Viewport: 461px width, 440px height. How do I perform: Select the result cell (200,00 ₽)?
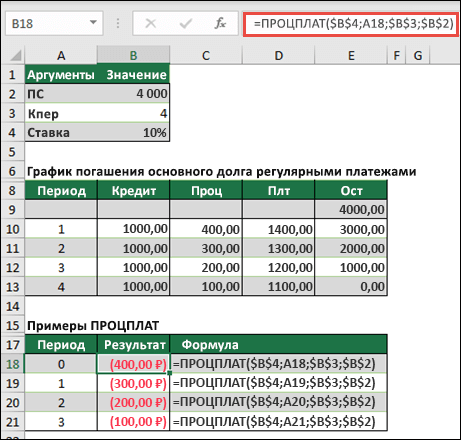[133, 403]
